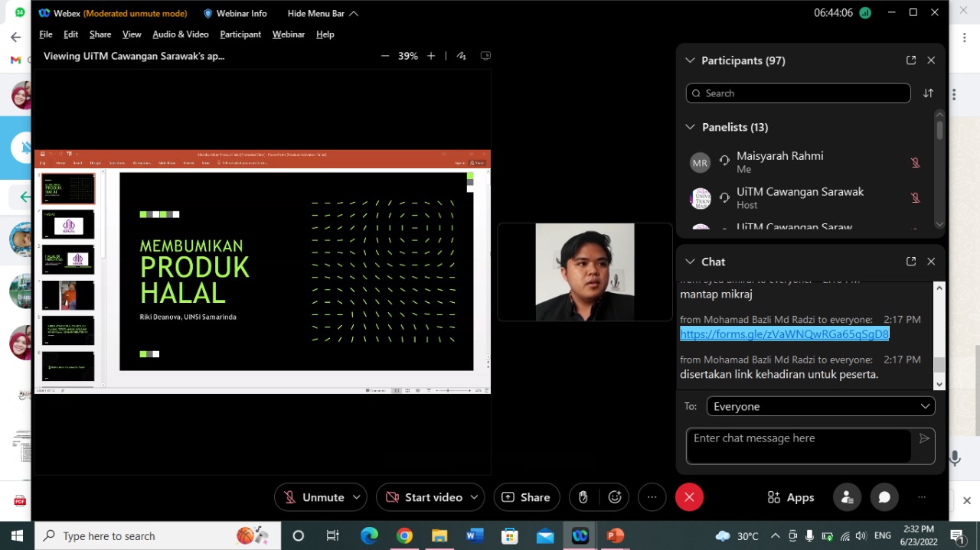Click the shared screen layout icon
980x550 pixels.
(x=485, y=56)
